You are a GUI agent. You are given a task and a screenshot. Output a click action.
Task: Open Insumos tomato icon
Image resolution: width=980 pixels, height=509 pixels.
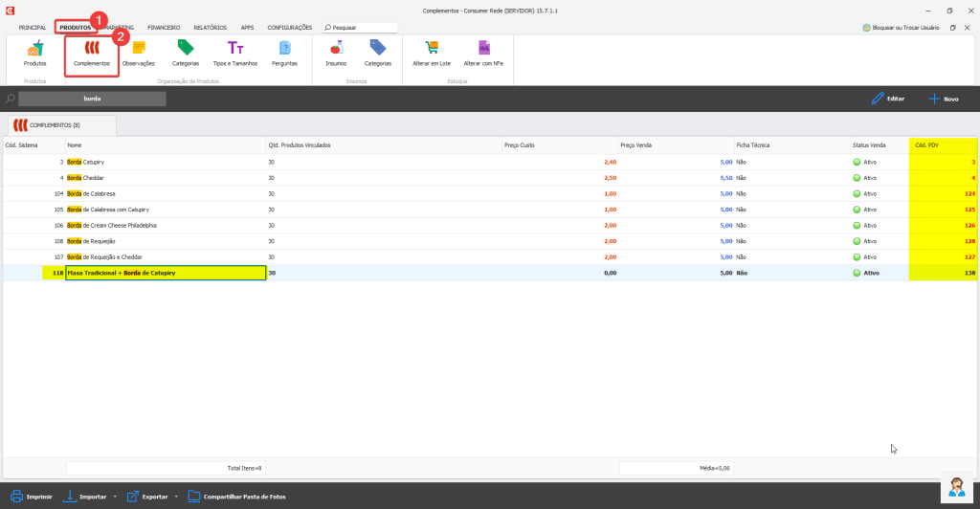click(x=336, y=51)
